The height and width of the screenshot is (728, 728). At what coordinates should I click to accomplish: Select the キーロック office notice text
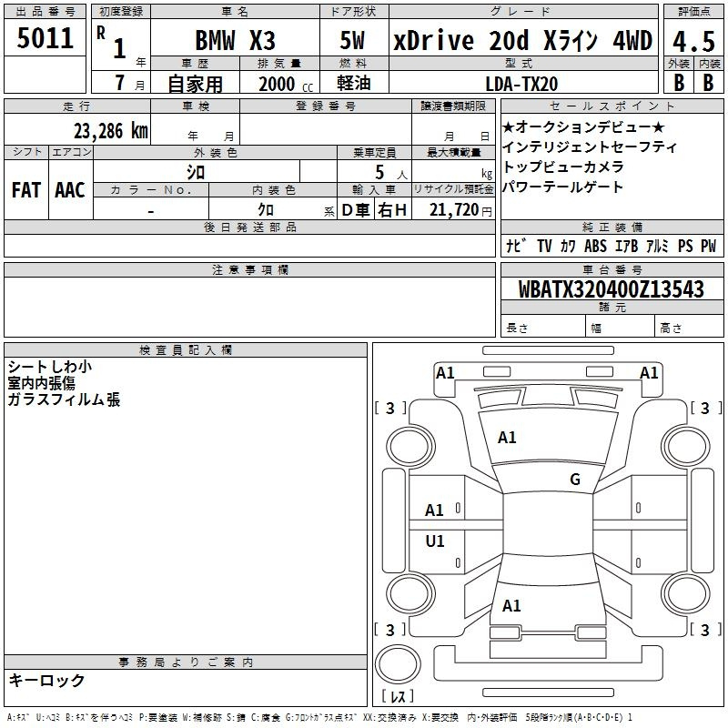click(x=47, y=681)
